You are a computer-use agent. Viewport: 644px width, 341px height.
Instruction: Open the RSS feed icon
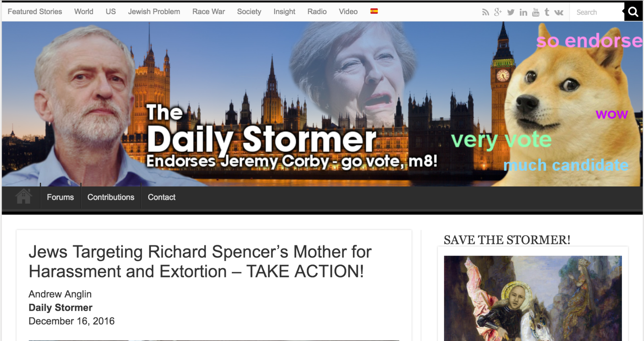coord(485,12)
